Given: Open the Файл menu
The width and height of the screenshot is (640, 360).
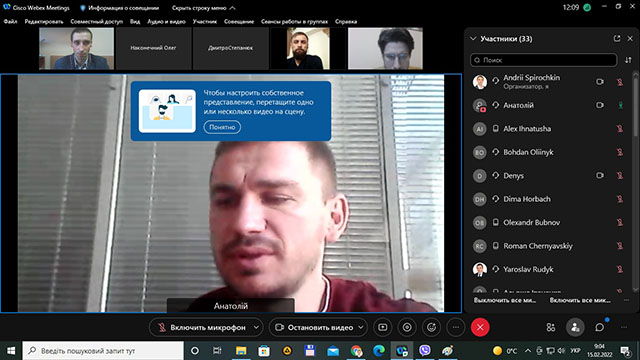Looking at the screenshot, I should coord(10,21).
